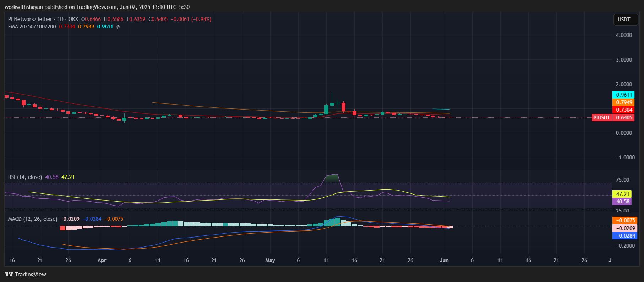Click the red PIUSDT symbol price tag
Screen dimensions: 644x282
(602, 118)
